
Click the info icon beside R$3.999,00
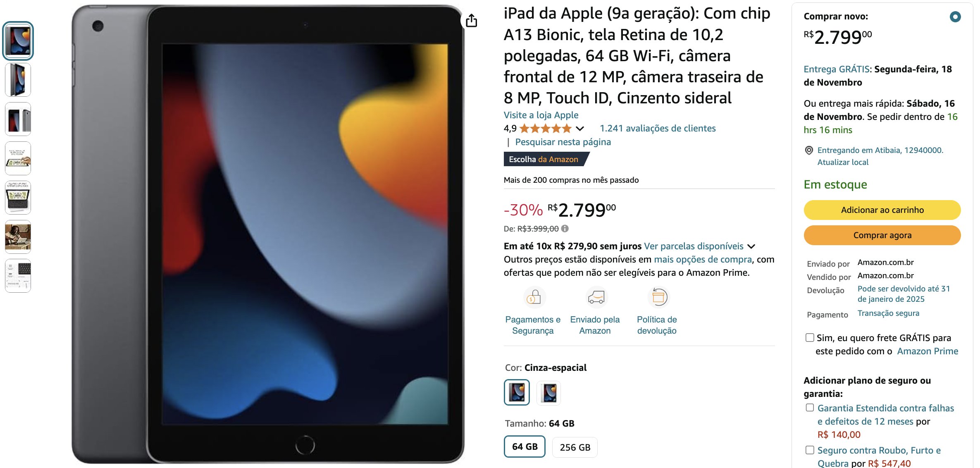(565, 228)
